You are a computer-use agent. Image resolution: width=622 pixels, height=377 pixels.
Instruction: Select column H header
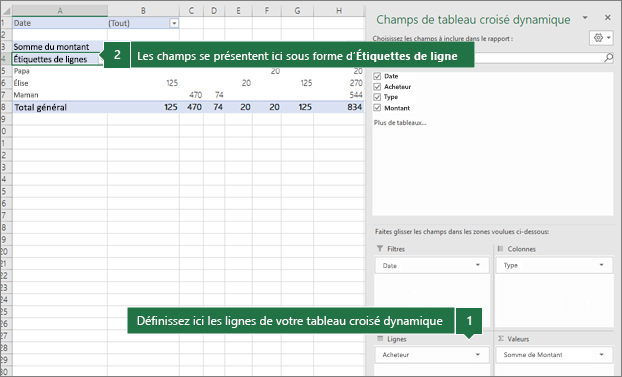click(x=339, y=11)
